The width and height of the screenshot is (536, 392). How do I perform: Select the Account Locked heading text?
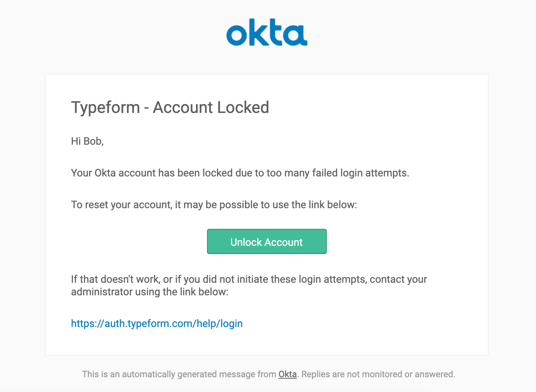(211, 107)
